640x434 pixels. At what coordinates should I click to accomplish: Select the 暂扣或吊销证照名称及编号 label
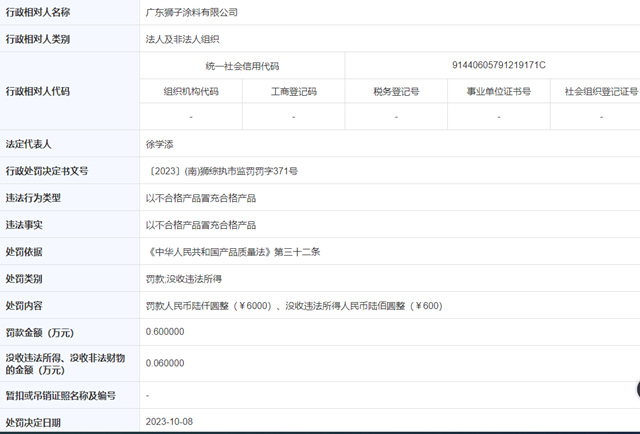[x=60, y=395]
